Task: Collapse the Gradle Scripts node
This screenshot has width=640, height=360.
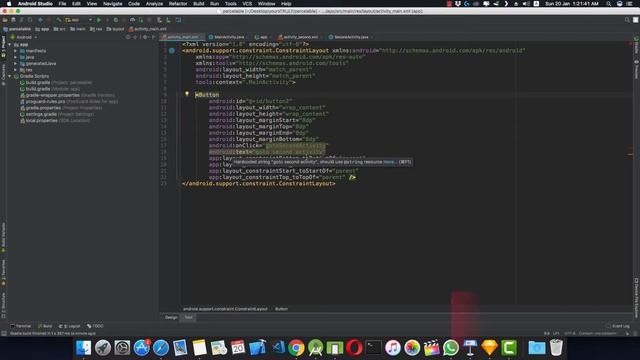Action: tap(10, 76)
